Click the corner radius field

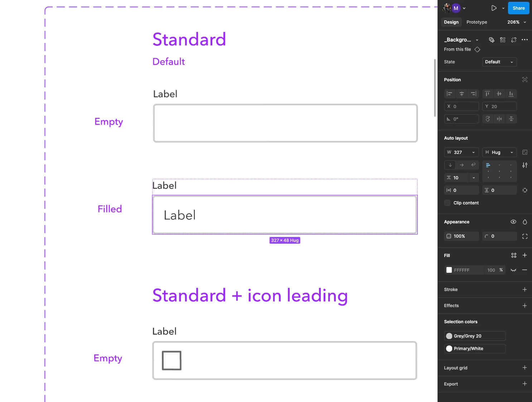tap(499, 236)
